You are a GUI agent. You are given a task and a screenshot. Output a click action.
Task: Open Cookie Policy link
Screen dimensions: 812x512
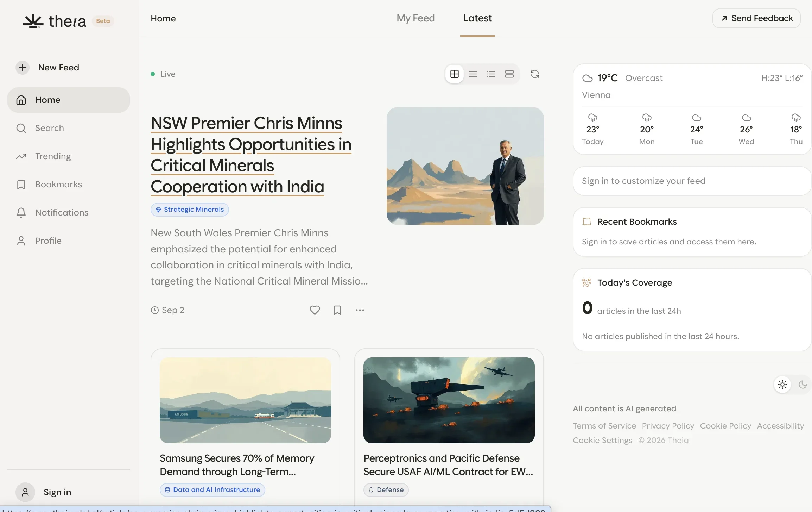click(725, 426)
